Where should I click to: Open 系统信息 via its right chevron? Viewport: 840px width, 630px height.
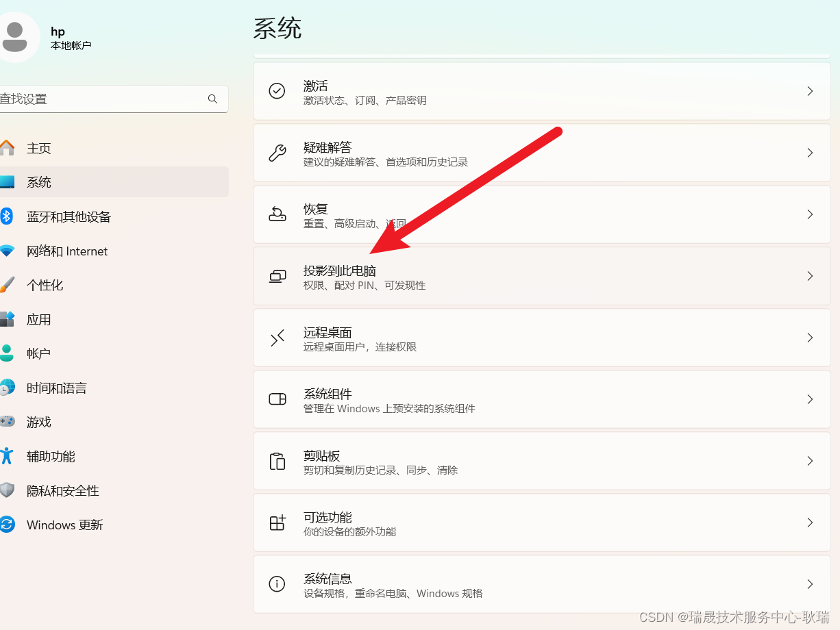click(x=810, y=584)
